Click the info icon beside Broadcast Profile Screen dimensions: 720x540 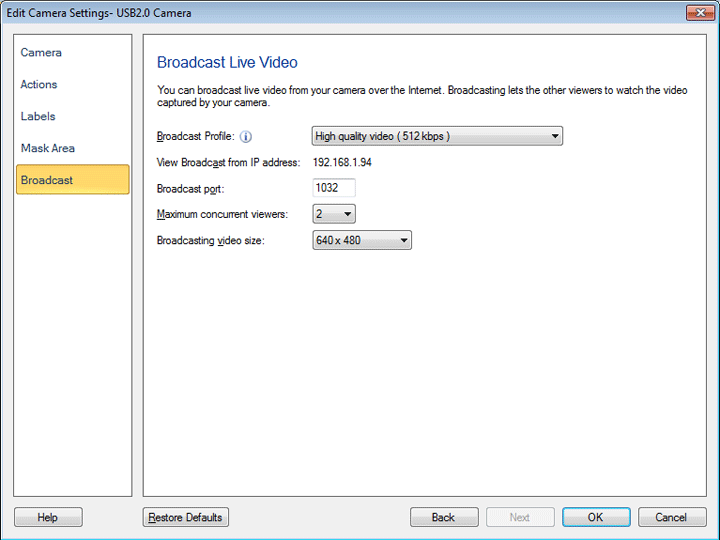click(x=246, y=137)
